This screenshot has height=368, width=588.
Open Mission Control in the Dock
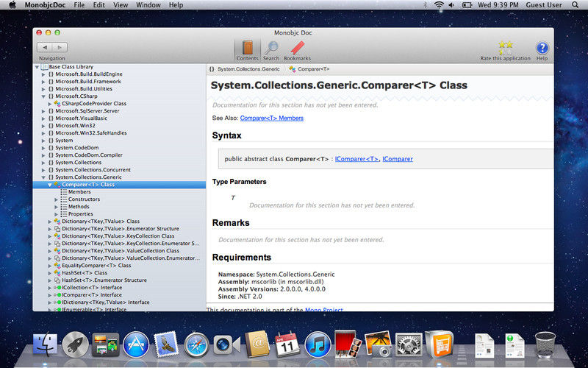click(106, 344)
